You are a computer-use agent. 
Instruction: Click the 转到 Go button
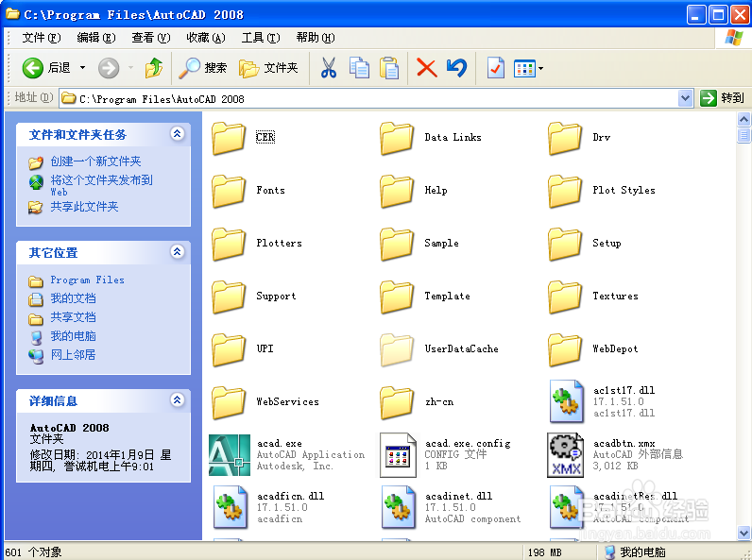point(723,98)
